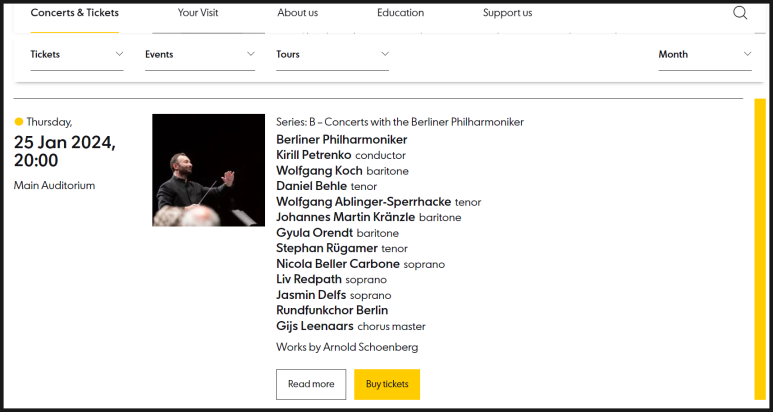Expand the Month selector
Screen dimensions: 773x412
click(x=705, y=55)
